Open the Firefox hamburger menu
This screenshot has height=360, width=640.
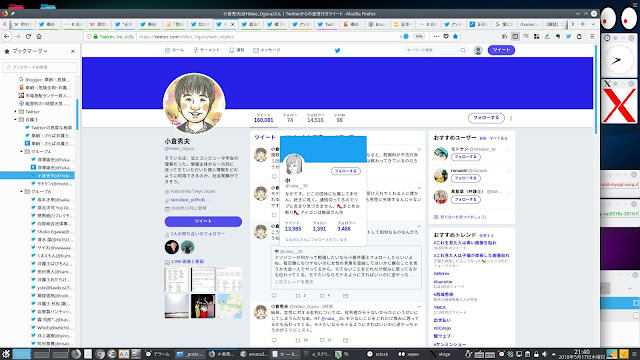pyautogui.click(x=592, y=36)
